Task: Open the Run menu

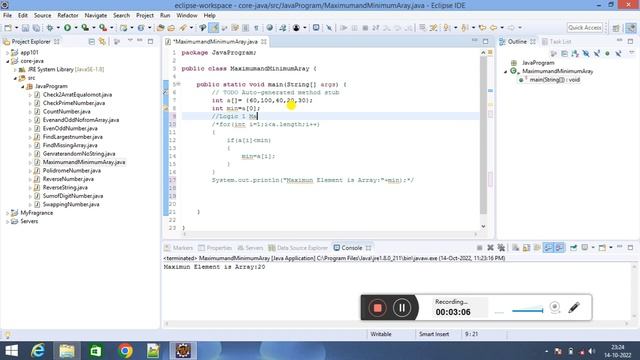Action: 165,16
